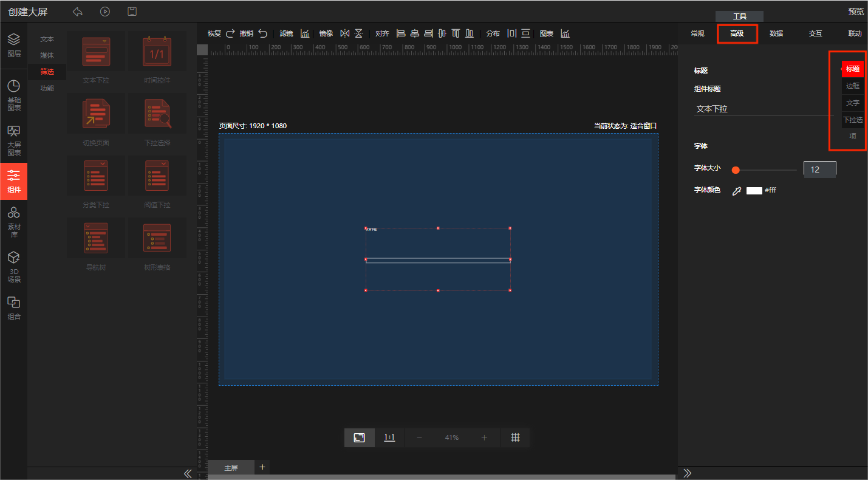
Task: Click the zoom out minus button
Action: 419,437
